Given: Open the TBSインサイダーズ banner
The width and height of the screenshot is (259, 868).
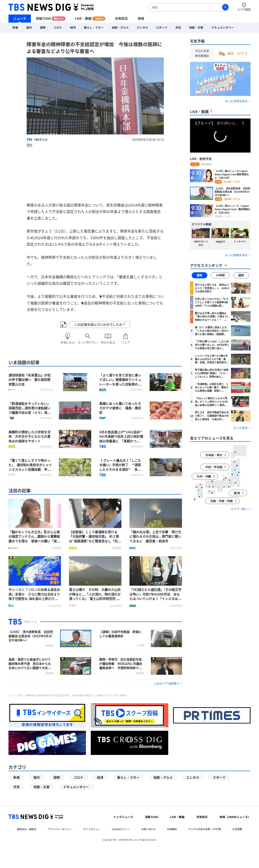Looking at the screenshot, I should pos(47,715).
